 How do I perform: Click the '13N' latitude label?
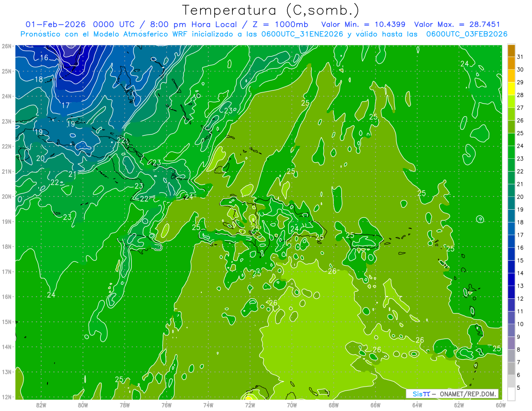tap(7, 372)
